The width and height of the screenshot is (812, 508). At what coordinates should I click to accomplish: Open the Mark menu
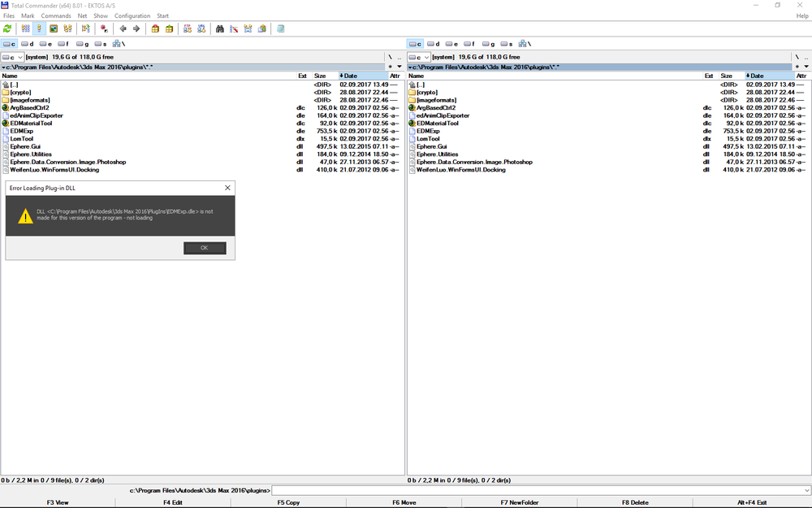(28, 16)
